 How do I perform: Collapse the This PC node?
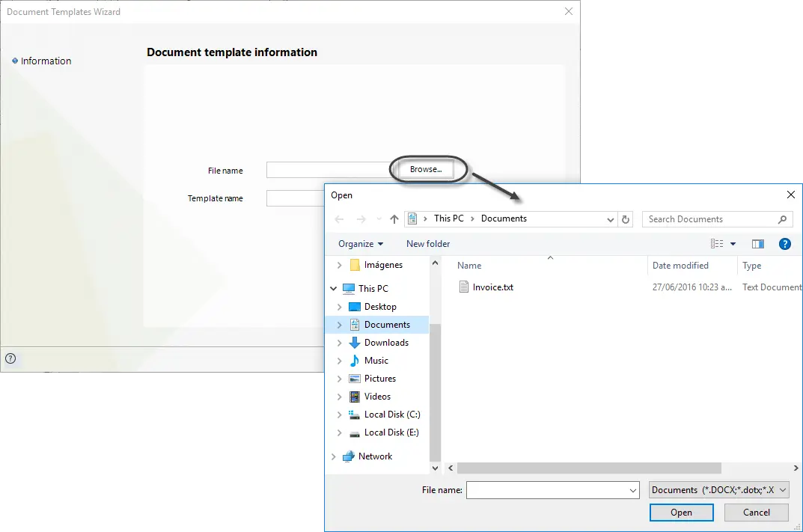click(x=333, y=288)
